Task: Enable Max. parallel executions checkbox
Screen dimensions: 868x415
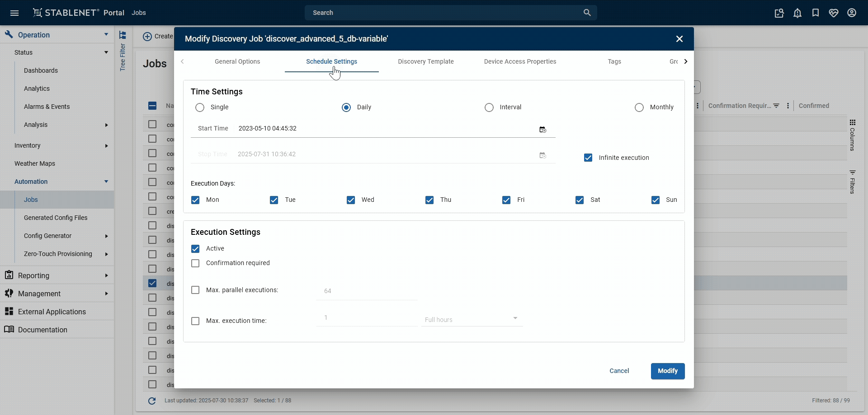Action: (195, 290)
